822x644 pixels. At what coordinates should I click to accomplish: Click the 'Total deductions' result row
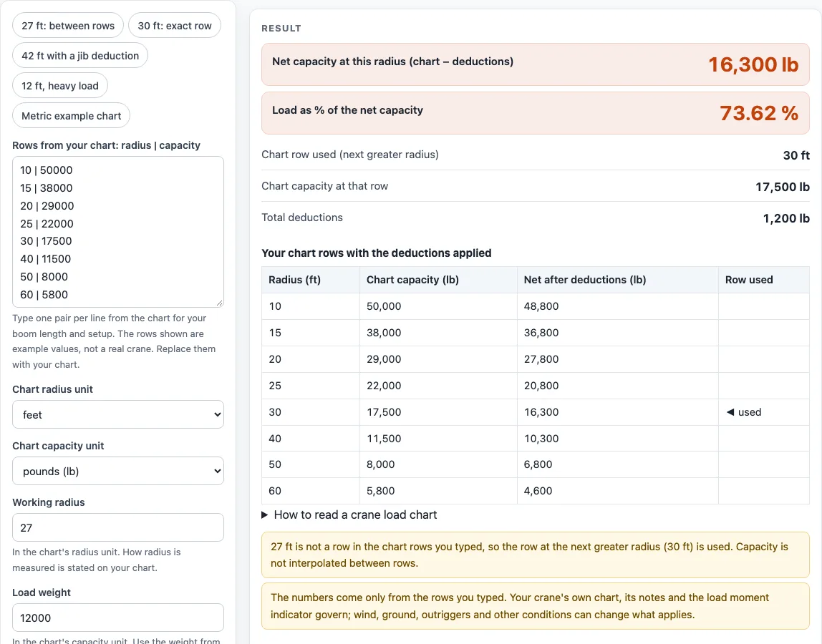[536, 218]
